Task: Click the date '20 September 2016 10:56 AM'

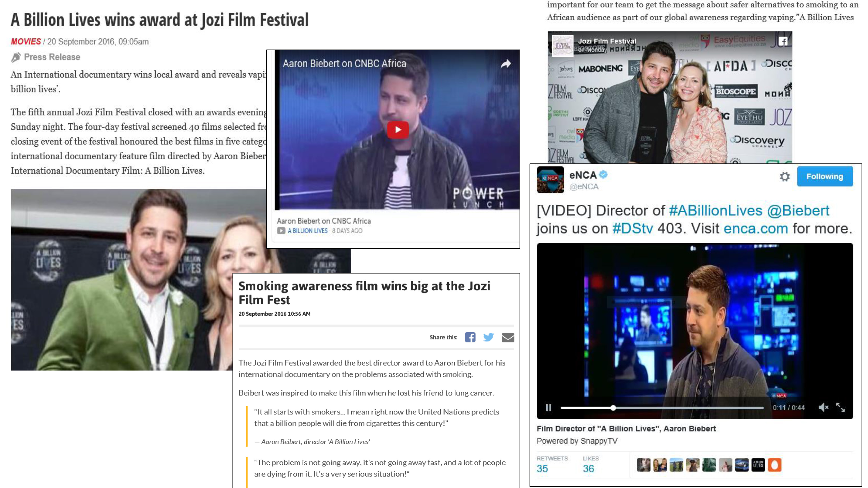Action: tap(274, 314)
